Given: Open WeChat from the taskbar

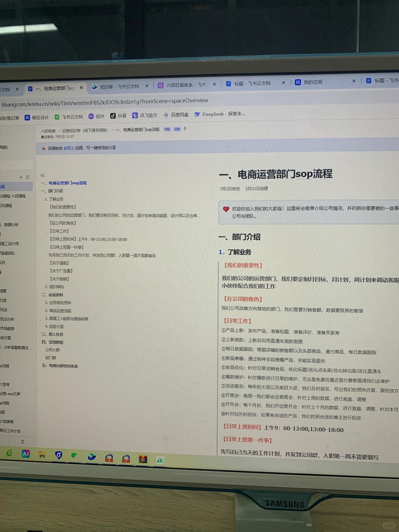Looking at the screenshot, I should pos(75,456).
